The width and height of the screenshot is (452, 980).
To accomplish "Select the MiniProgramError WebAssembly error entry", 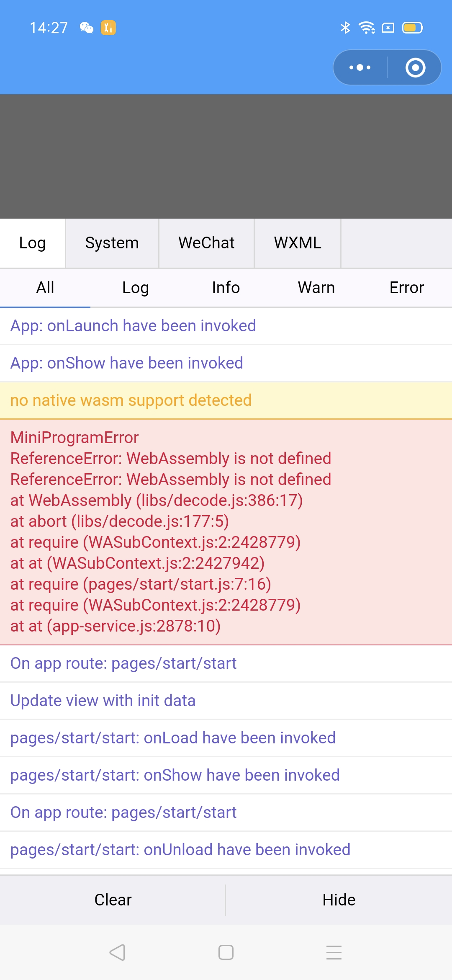I will click(x=226, y=532).
